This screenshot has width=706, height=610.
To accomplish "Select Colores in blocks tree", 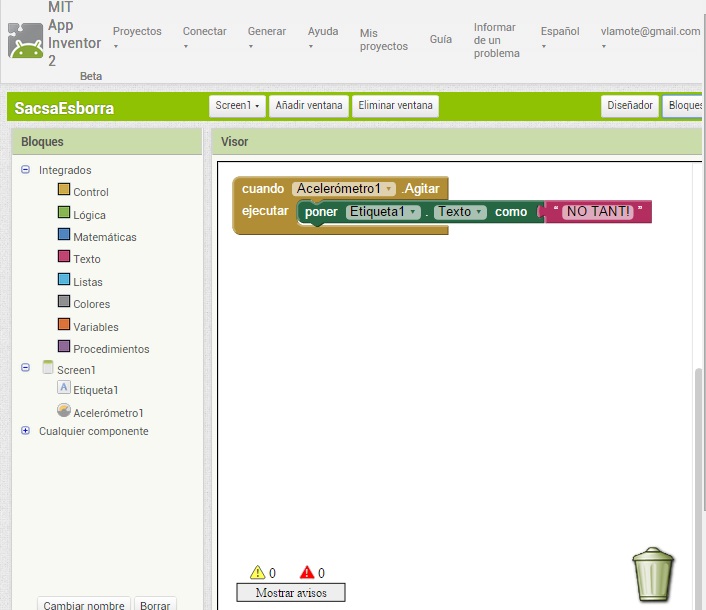I will pos(91,304).
